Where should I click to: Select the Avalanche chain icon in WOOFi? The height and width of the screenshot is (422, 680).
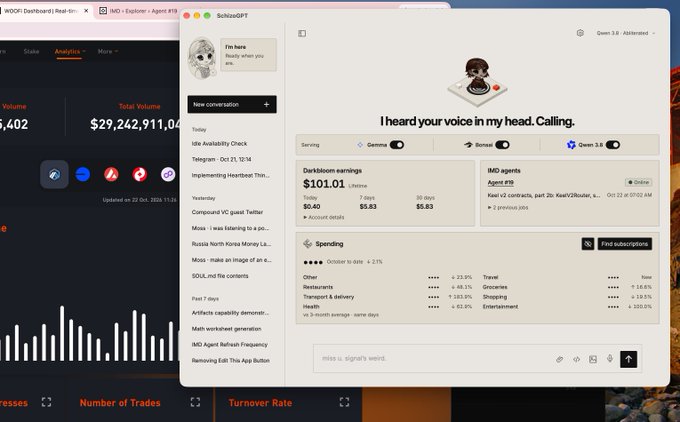click(x=111, y=174)
